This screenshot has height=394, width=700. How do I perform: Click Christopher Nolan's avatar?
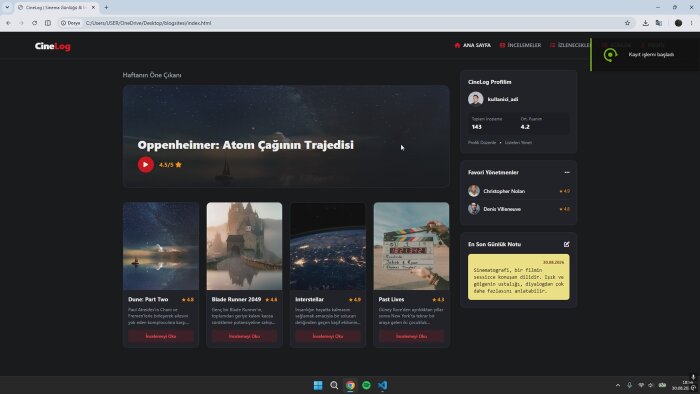[474, 191]
